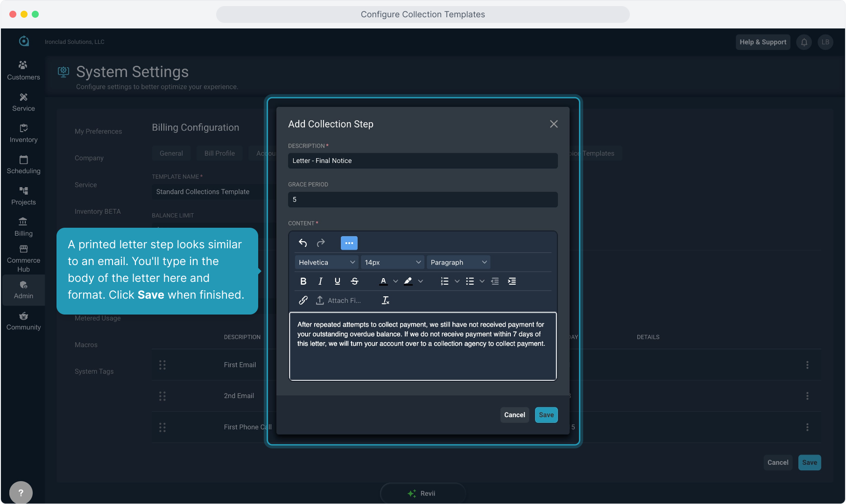Toggle italic formatting

[320, 281]
